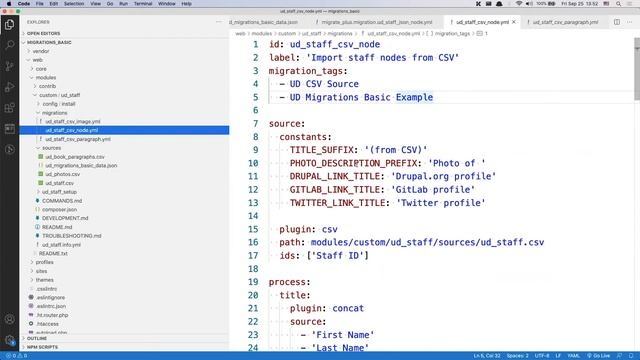This screenshot has width=640, height=360.
Task: Click Spaces: 2 indentation setting
Action: (x=517, y=356)
